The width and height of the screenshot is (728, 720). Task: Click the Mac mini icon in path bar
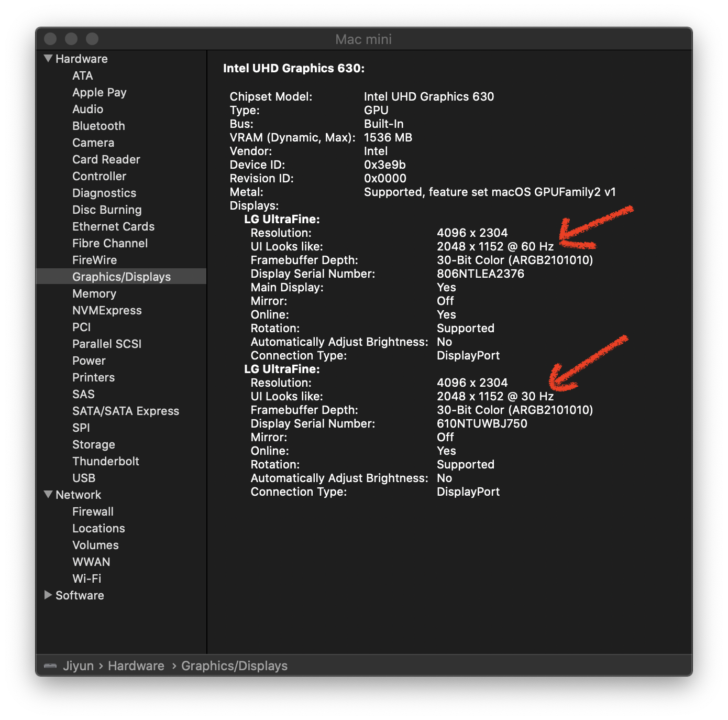pyautogui.click(x=50, y=666)
